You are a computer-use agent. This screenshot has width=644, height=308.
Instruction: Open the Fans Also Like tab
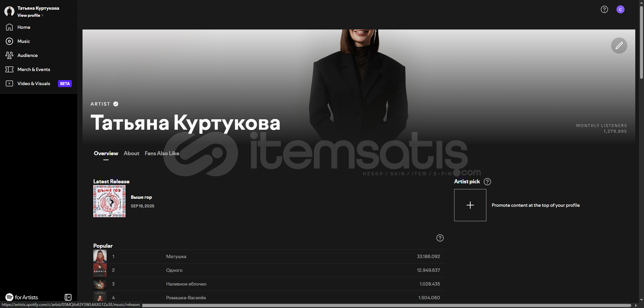tap(162, 153)
